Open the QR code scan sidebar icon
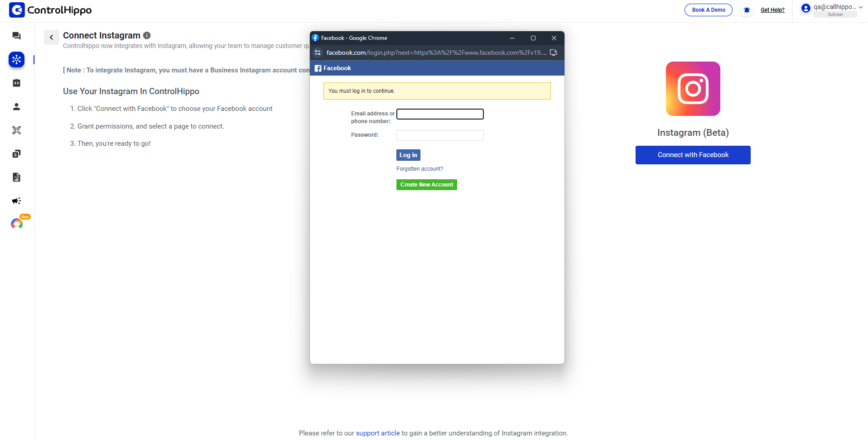Viewport: 868px width, 440px height. point(16,130)
